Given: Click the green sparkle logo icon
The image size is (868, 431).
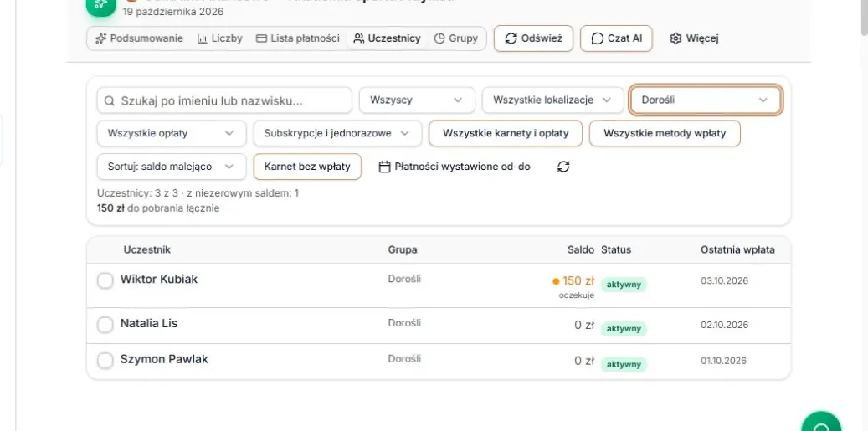Looking at the screenshot, I should point(100,6).
